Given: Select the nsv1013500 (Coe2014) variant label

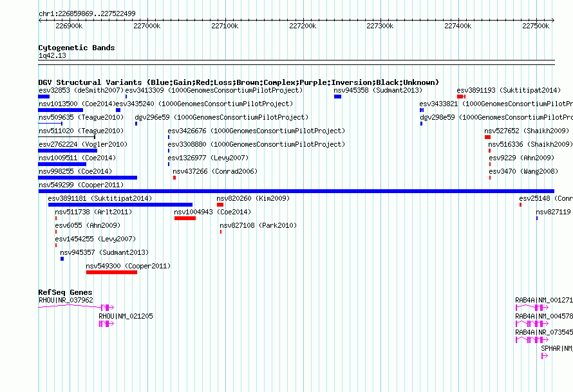Looking at the screenshot, I should coord(77,104).
